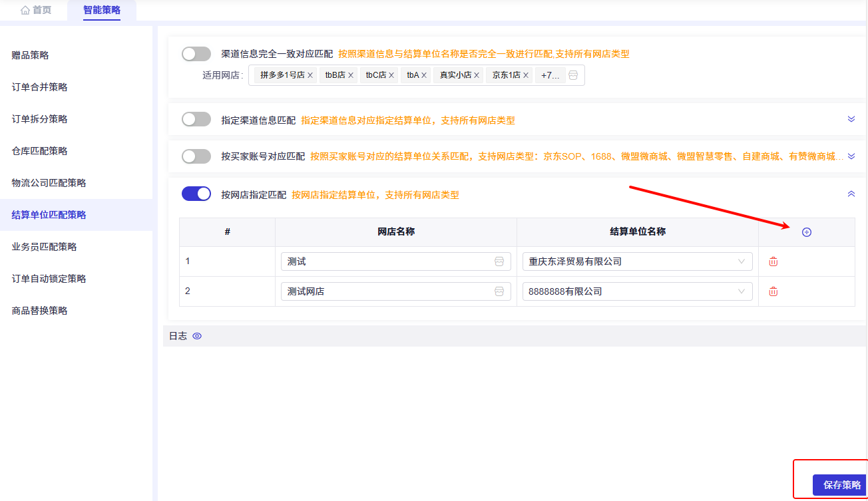Show the +7... hidden shop tags
Screen dimensions: 868x501
(x=550, y=75)
